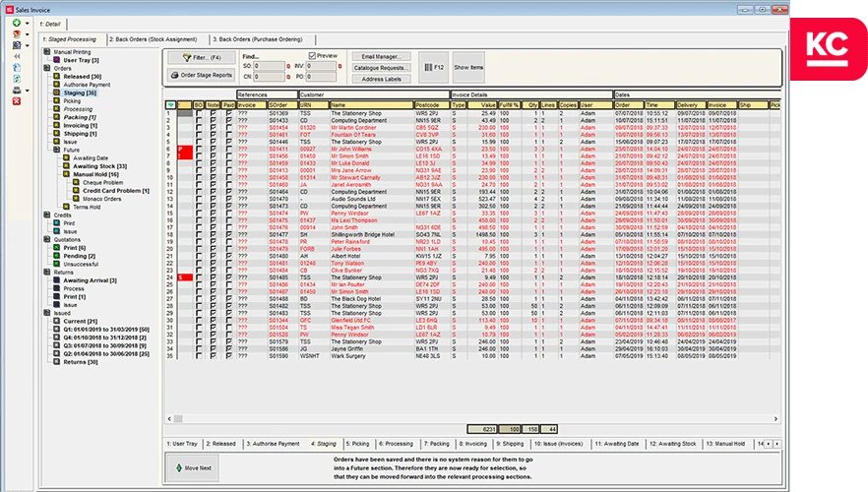Select the 12: Awaiting Stock bottom tab

[x=673, y=444]
